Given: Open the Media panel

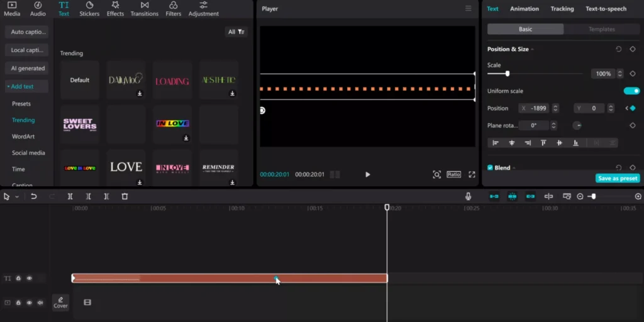Looking at the screenshot, I should tap(12, 9).
